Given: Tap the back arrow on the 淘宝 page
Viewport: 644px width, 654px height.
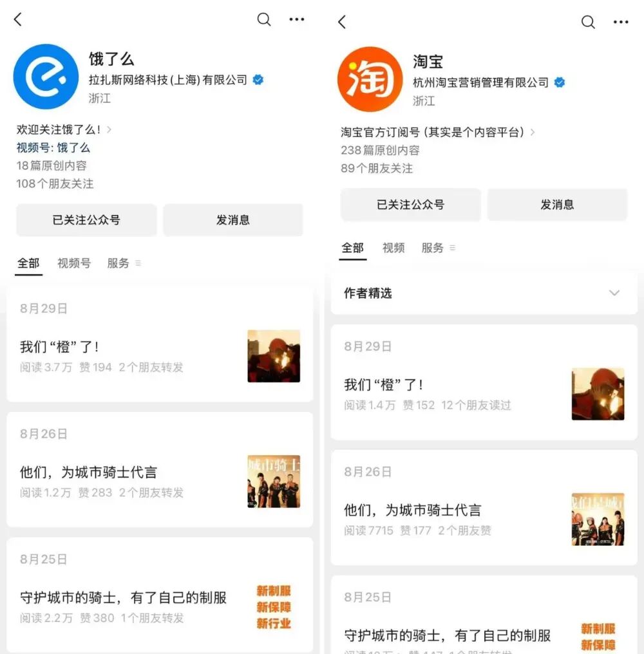Looking at the screenshot, I should coord(341,23).
